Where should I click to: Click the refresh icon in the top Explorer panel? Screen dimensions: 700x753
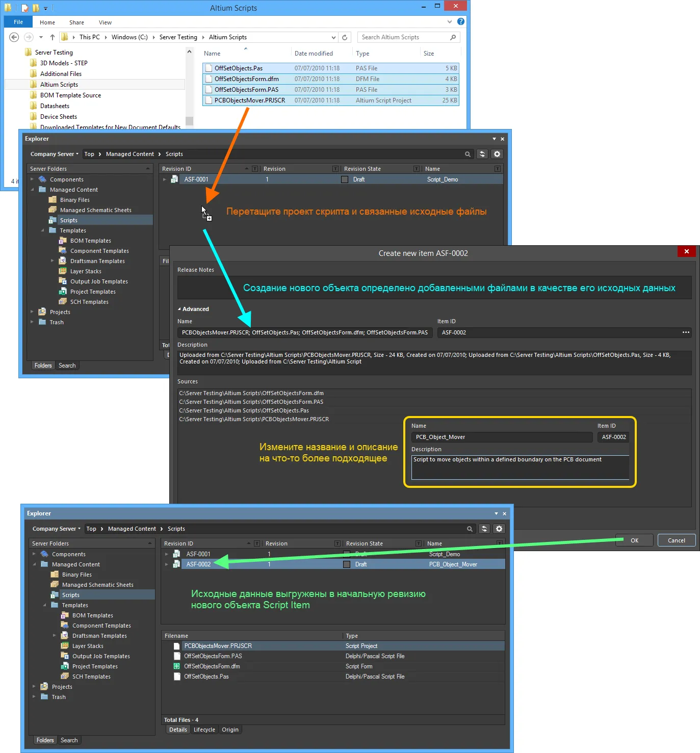[x=482, y=154]
